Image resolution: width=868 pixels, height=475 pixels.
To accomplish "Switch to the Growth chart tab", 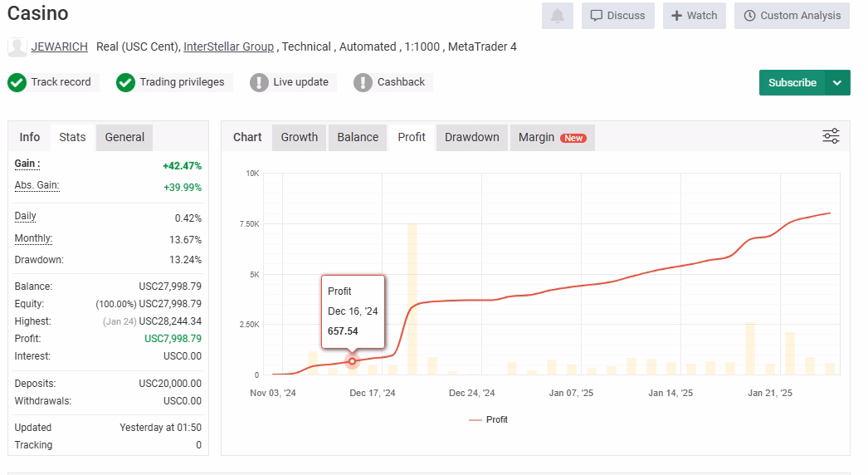I will (299, 137).
